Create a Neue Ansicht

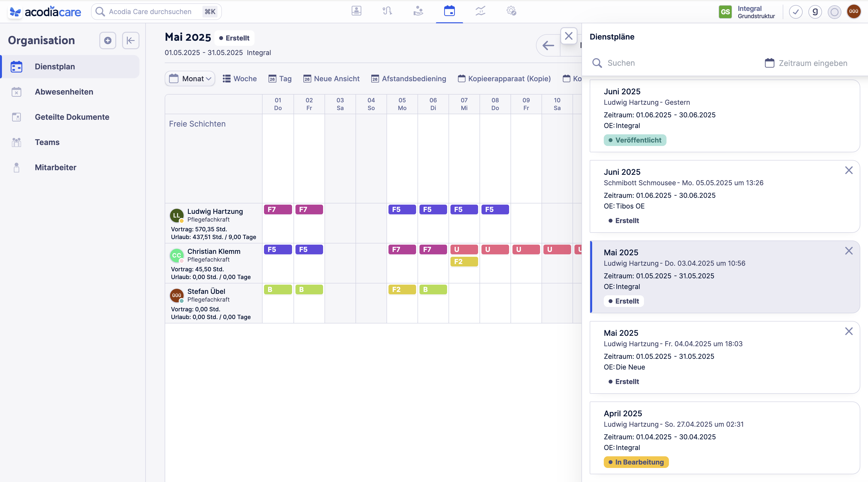point(331,78)
